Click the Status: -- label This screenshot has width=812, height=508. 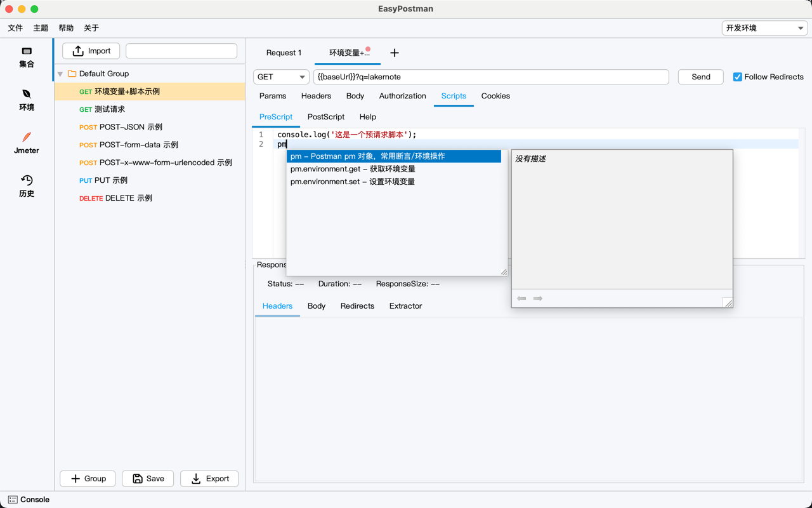pos(285,284)
